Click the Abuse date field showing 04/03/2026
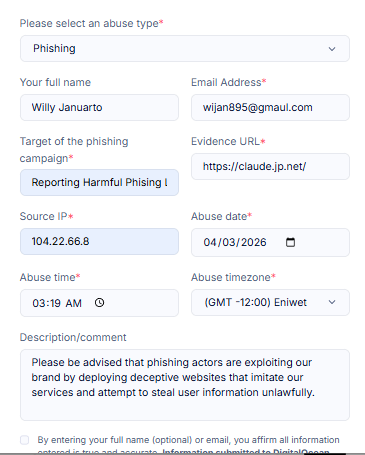 (270, 242)
